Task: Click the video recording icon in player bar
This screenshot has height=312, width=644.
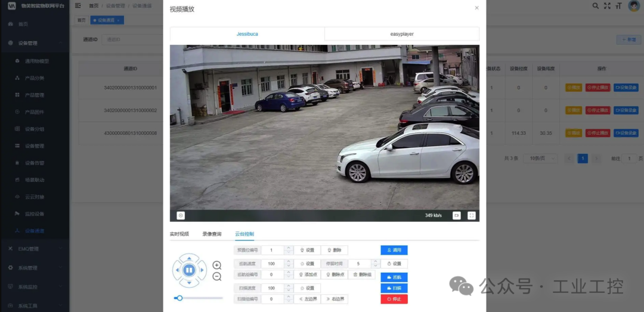Action: click(456, 215)
